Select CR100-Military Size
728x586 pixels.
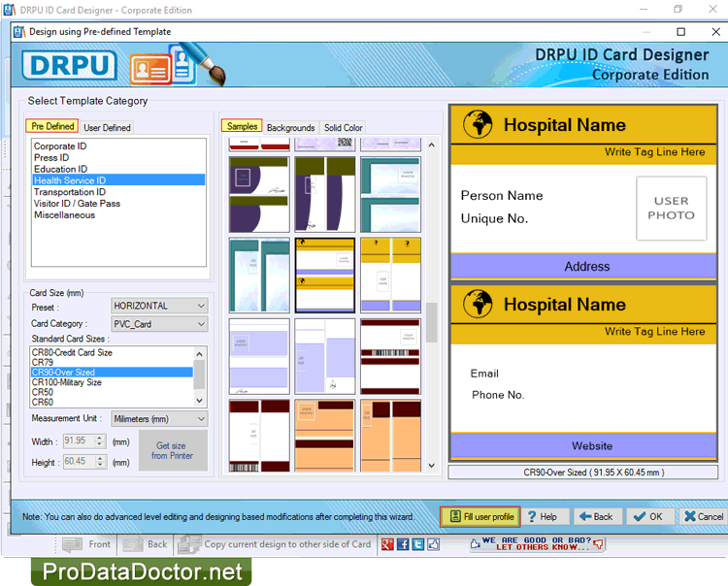click(112, 382)
